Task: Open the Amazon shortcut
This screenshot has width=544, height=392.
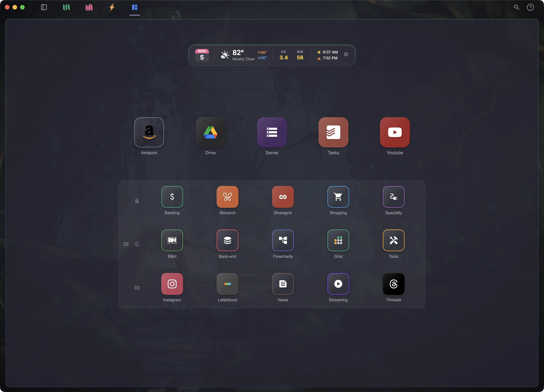Action: (149, 132)
